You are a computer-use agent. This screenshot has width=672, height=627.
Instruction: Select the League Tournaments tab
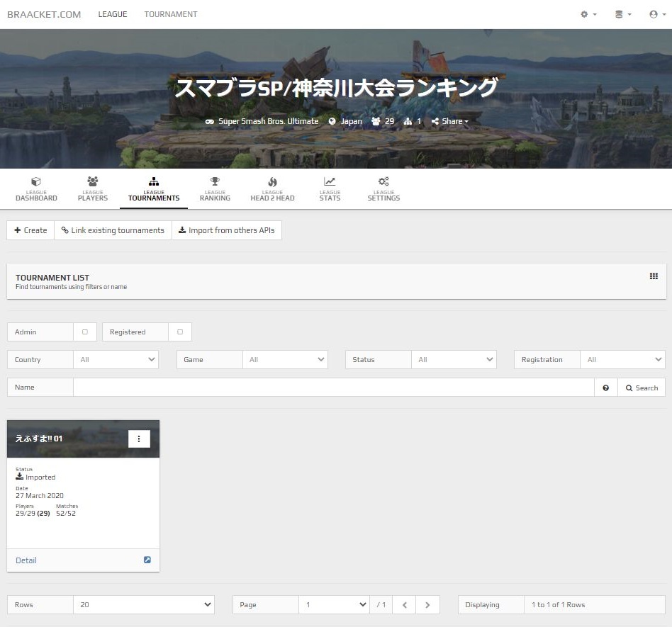coord(154,189)
